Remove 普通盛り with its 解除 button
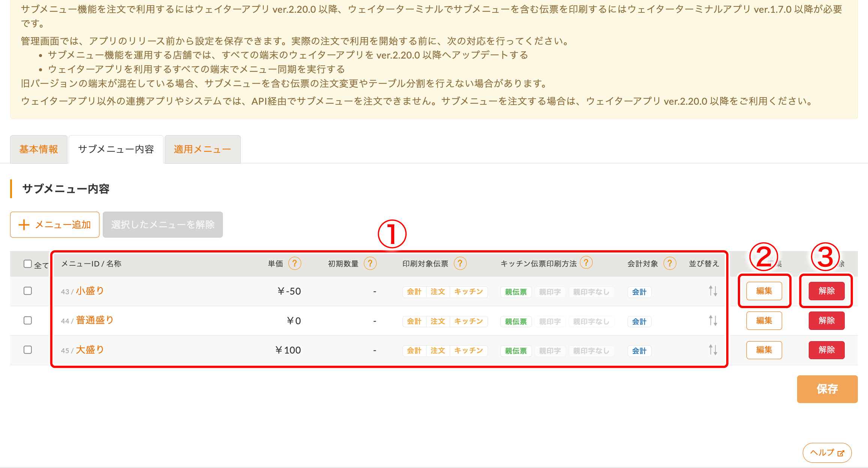The width and height of the screenshot is (868, 468). pyautogui.click(x=827, y=321)
